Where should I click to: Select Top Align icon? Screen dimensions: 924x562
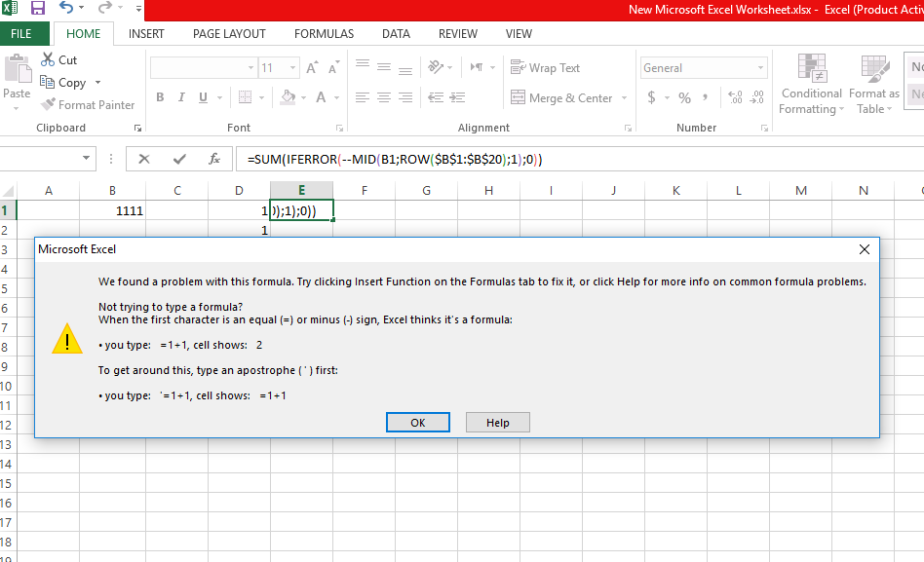(x=363, y=65)
